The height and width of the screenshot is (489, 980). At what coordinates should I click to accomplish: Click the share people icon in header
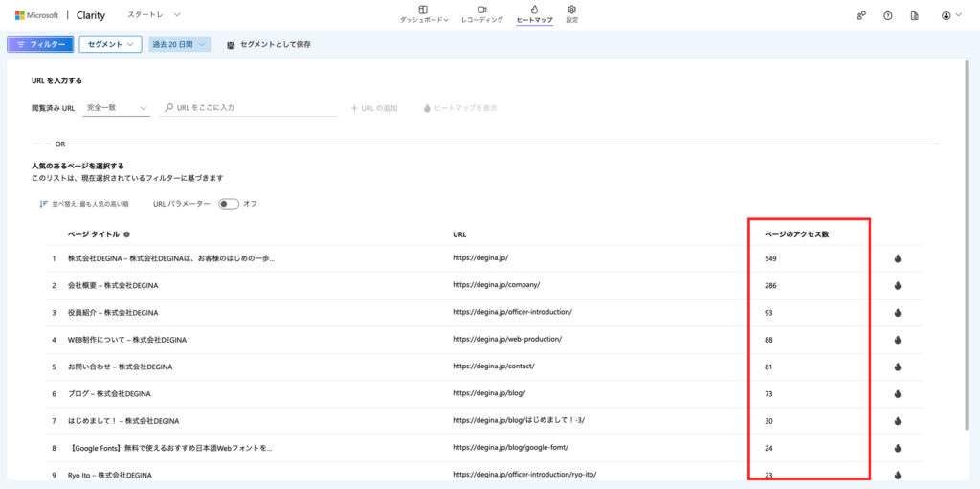pyautogui.click(x=861, y=15)
